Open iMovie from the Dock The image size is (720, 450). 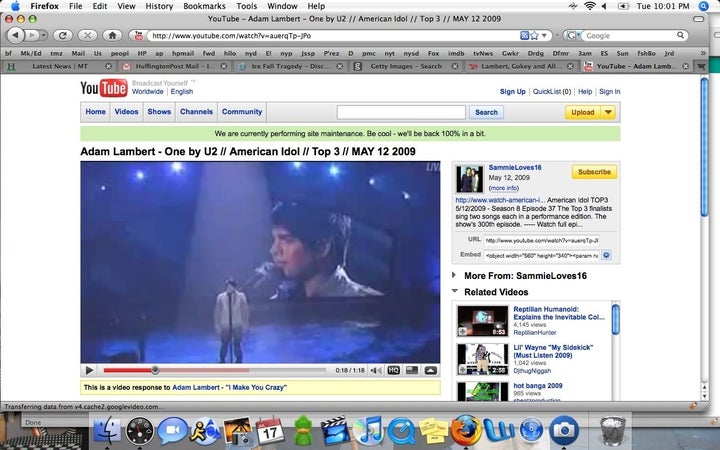[335, 431]
